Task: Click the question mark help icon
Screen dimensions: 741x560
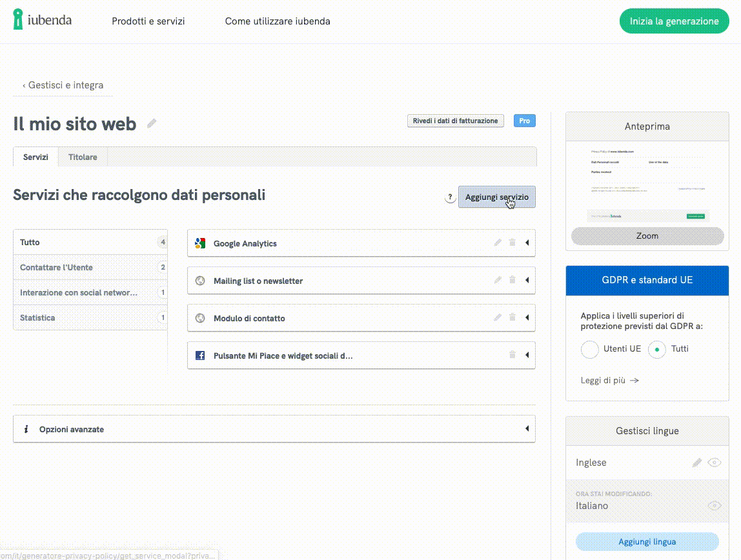Action: 450,198
